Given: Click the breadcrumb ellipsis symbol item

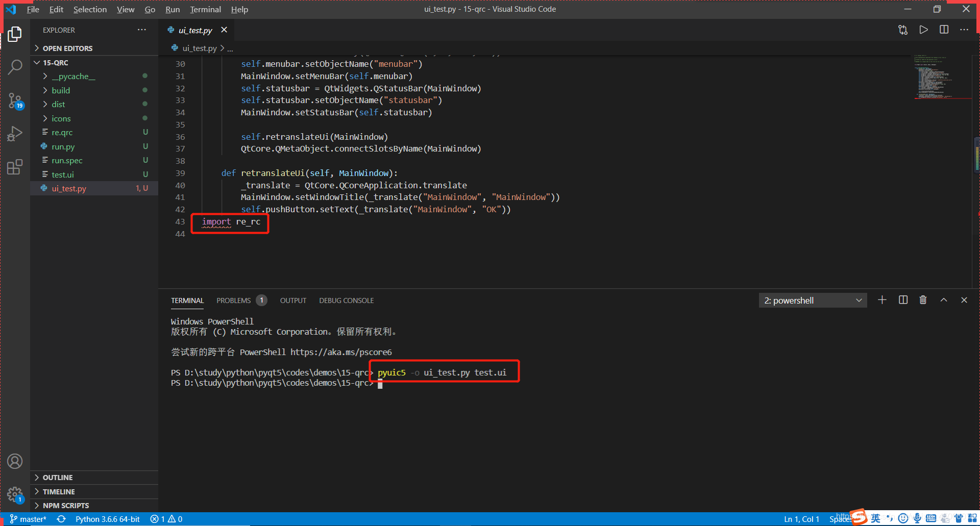Looking at the screenshot, I should (x=230, y=48).
